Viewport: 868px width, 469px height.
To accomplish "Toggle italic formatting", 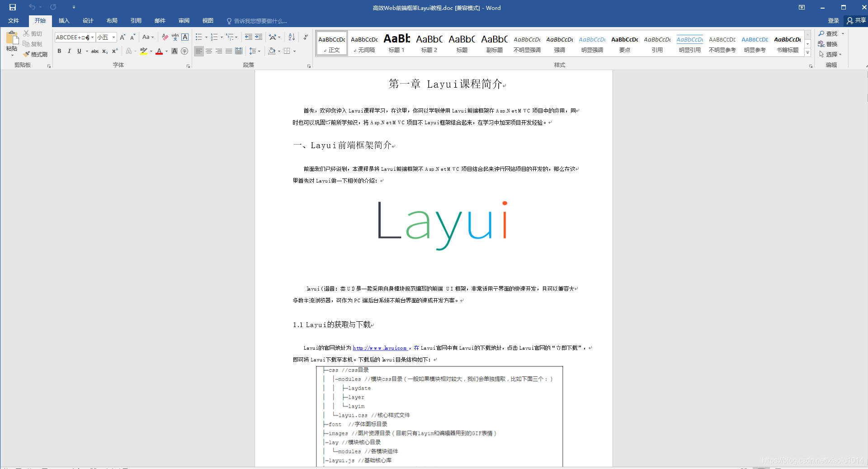I will (69, 51).
